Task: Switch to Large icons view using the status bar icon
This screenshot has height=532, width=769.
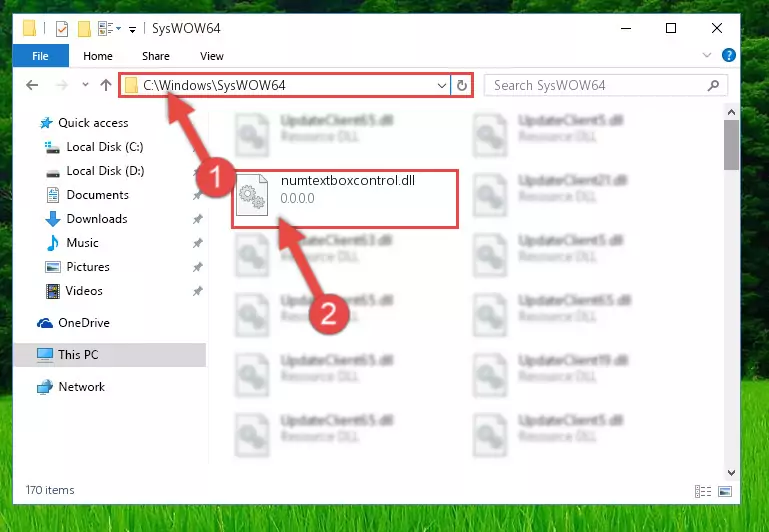Action: click(725, 491)
